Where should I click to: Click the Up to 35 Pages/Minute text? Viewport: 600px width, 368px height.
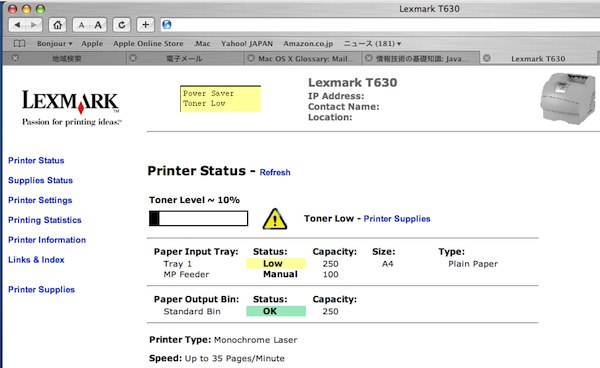point(235,358)
